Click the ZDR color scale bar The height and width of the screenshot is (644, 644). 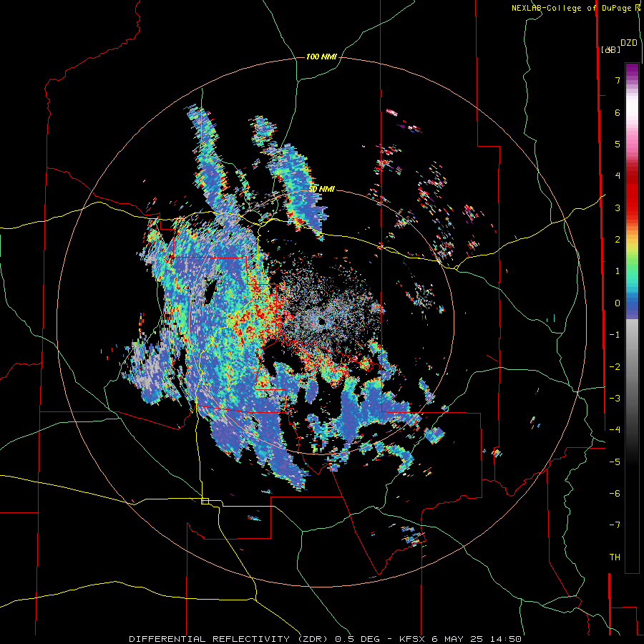point(632,318)
